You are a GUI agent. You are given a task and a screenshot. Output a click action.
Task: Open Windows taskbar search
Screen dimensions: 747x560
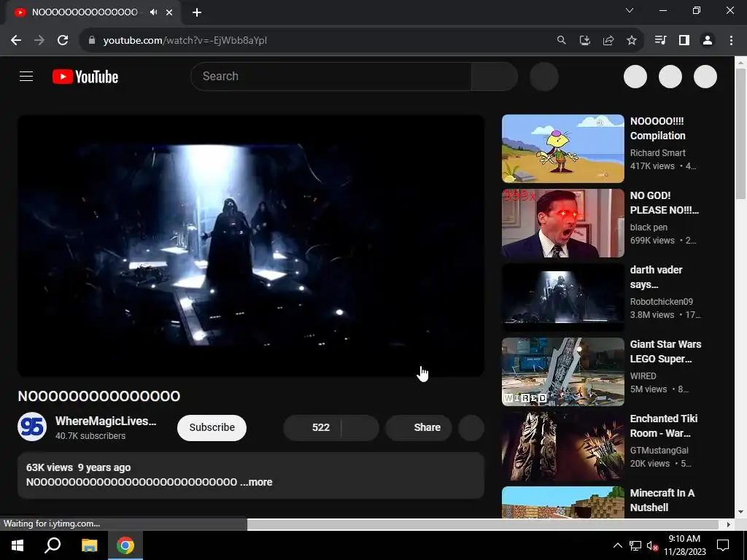point(53,545)
